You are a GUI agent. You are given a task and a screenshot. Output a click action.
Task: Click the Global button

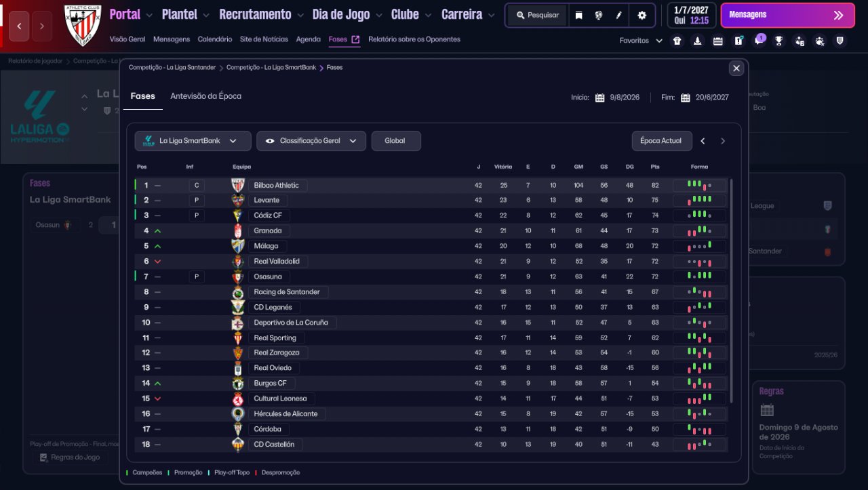click(x=395, y=141)
